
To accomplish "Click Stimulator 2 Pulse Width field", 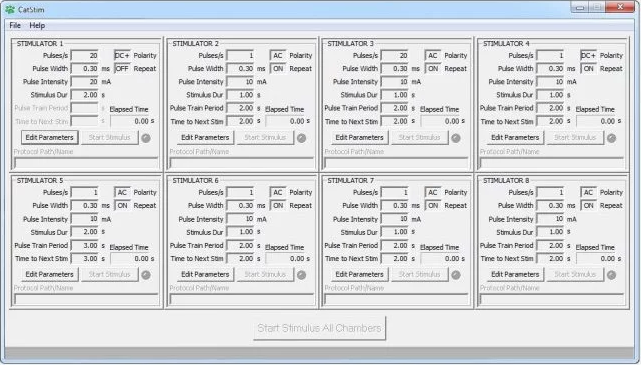I will click(240, 69).
